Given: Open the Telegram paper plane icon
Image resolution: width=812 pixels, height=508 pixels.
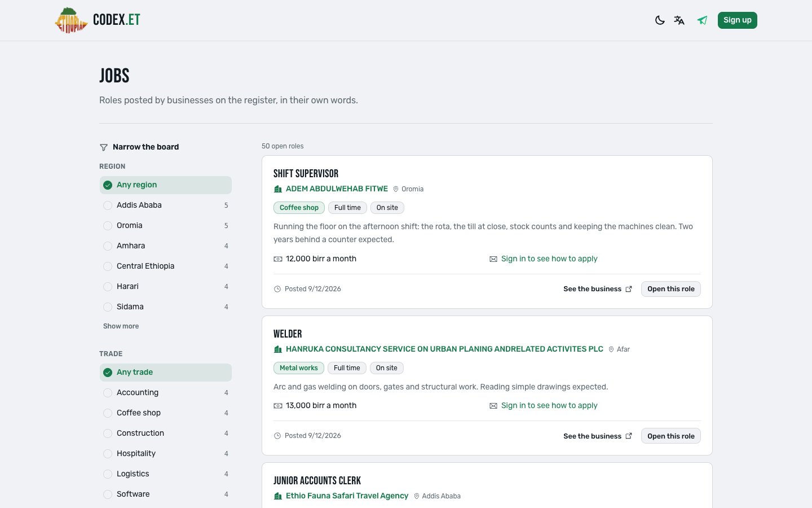Looking at the screenshot, I should point(702,20).
